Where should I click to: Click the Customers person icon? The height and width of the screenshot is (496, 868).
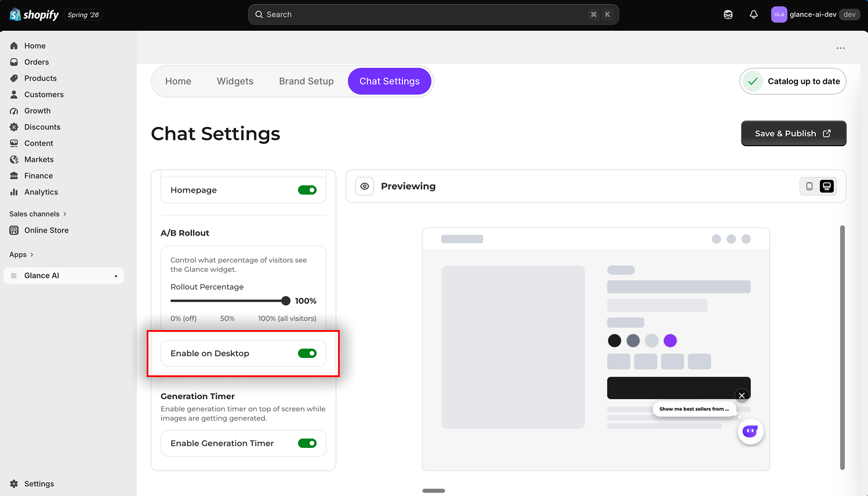click(x=14, y=95)
